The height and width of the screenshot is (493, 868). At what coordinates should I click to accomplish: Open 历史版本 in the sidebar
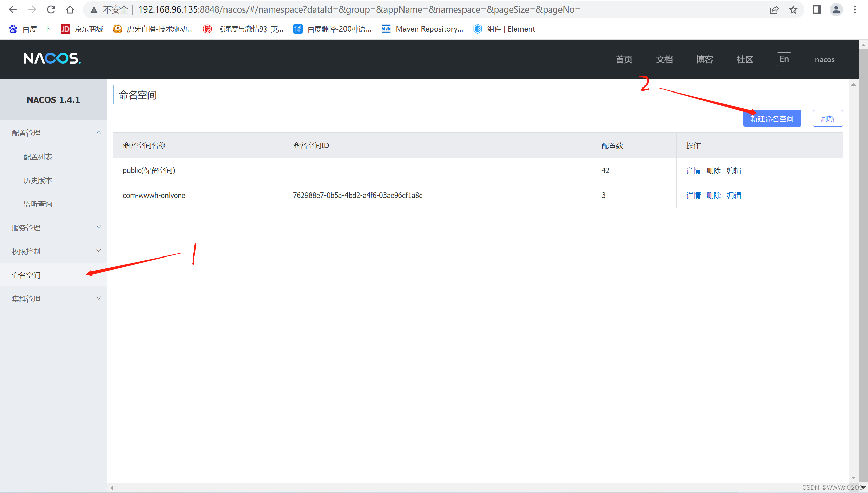click(x=38, y=181)
